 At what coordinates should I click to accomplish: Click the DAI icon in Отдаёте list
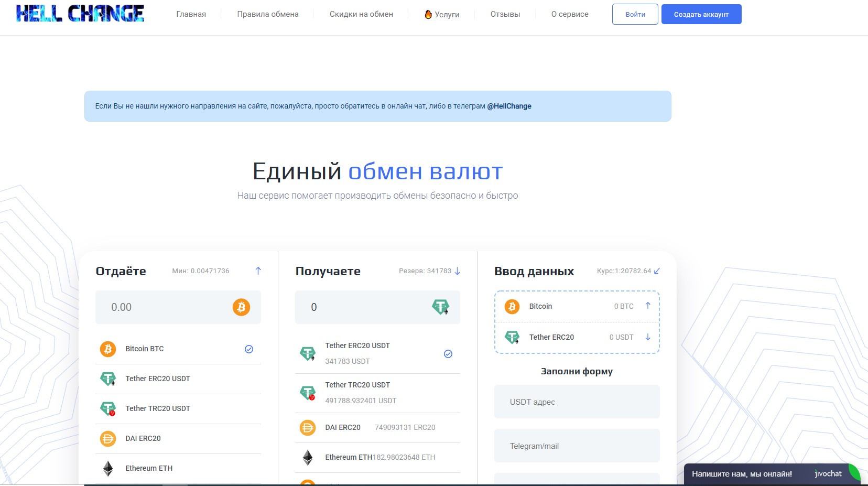(108, 438)
